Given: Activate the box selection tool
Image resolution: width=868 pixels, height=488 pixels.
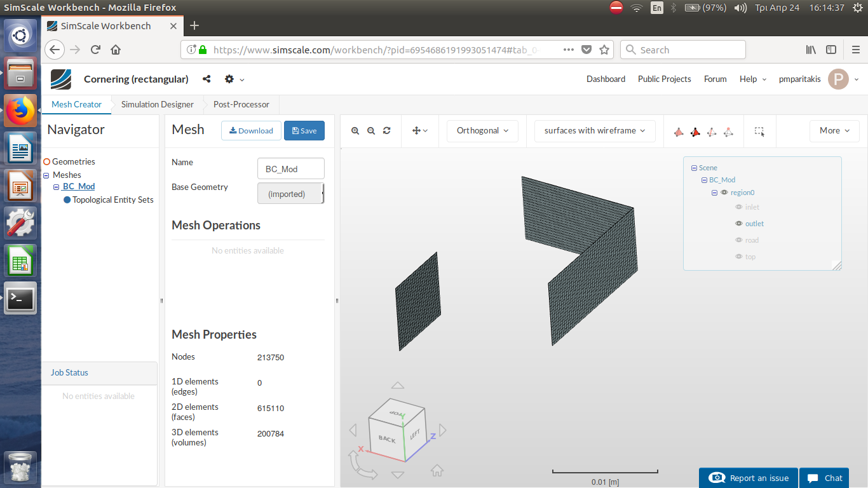Looking at the screenshot, I should (x=760, y=132).
